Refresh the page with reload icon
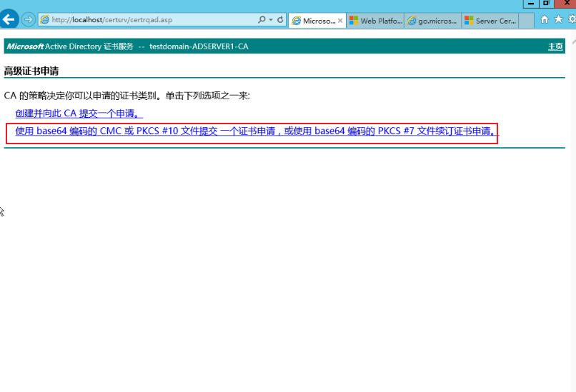Viewport: 576px width, 392px height. click(x=280, y=19)
